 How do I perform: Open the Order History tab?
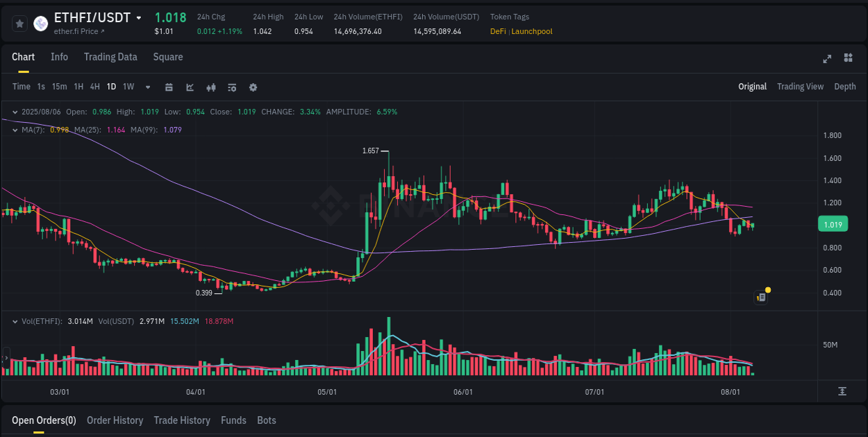[115, 420]
